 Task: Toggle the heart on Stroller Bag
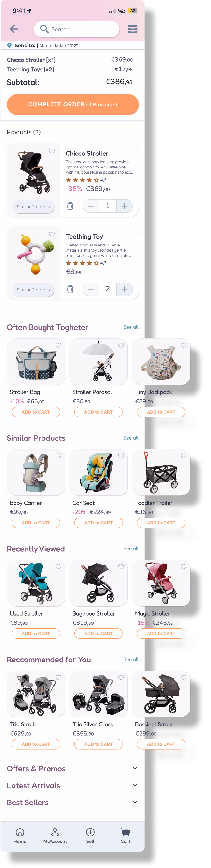point(58,345)
